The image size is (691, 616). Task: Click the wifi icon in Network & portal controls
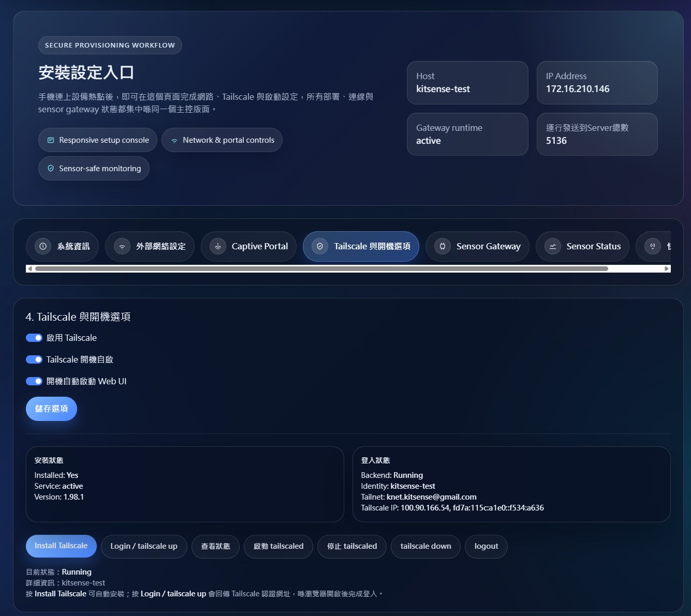pyautogui.click(x=174, y=140)
